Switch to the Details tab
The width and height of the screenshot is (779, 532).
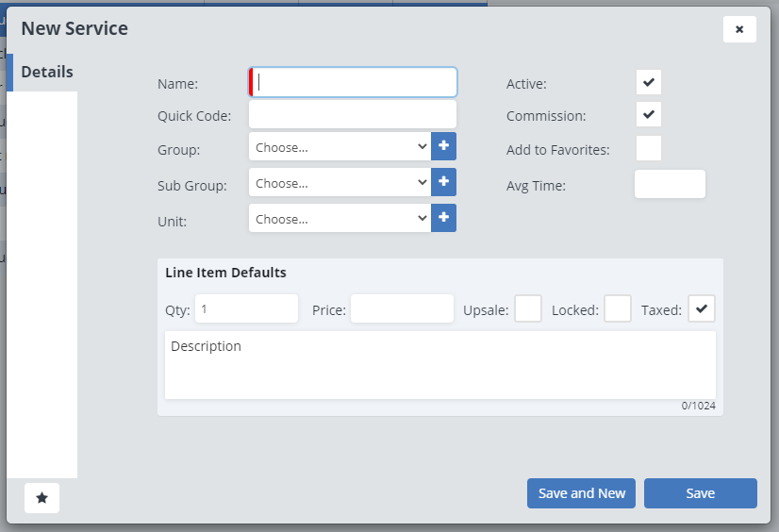pos(47,72)
